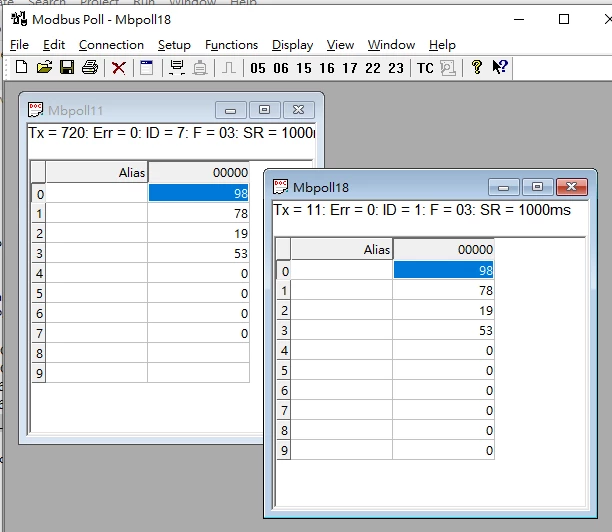
Task: Open function 05 write single coil
Action: pos(258,68)
